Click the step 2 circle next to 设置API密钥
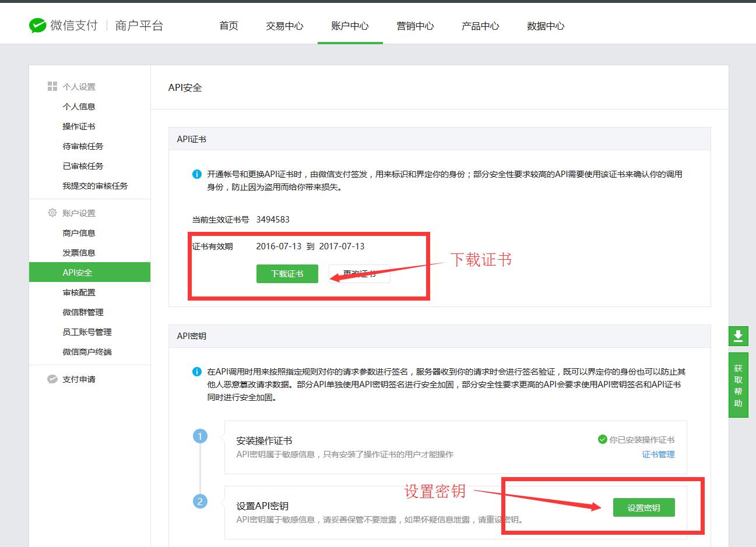The height and width of the screenshot is (547, 756). 201,500
